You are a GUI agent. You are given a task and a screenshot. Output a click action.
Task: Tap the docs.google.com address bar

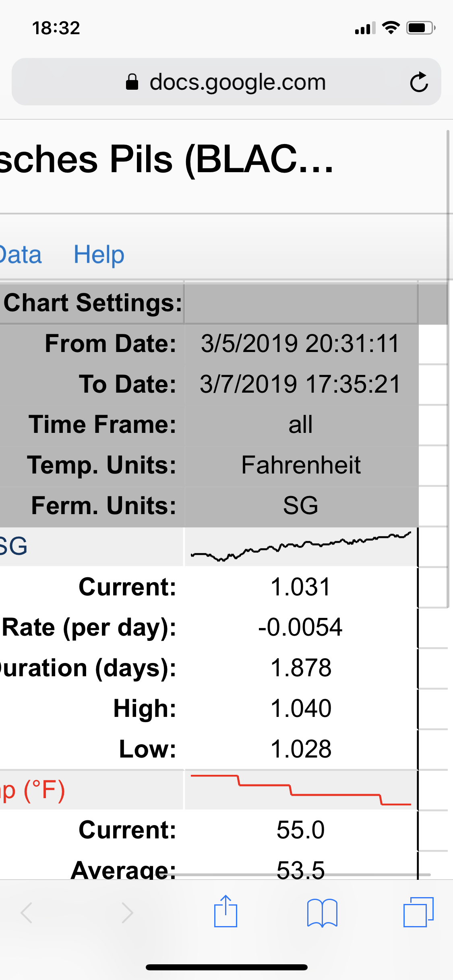(x=237, y=82)
